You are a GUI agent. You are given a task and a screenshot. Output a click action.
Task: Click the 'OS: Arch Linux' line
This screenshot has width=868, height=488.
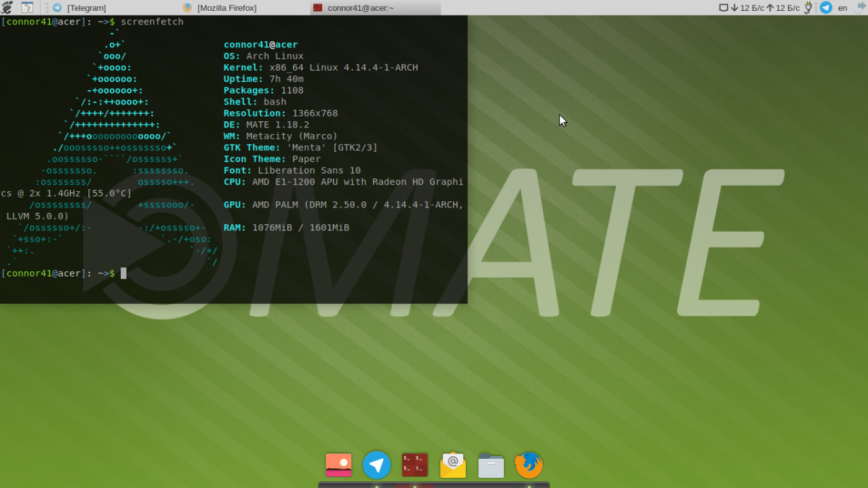click(264, 56)
